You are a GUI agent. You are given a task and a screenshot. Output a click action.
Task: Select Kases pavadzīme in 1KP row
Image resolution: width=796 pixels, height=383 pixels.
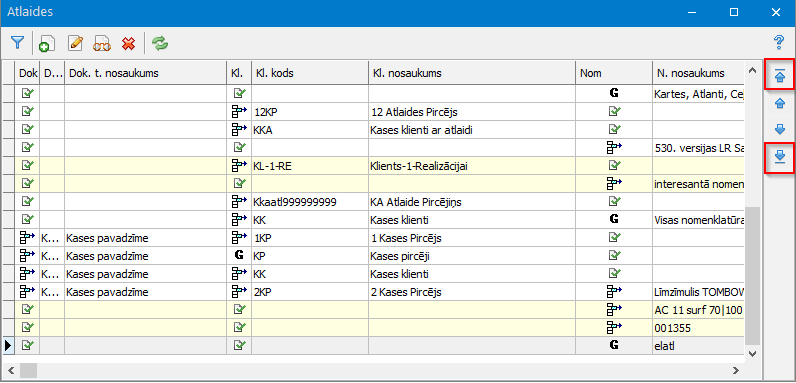click(x=145, y=238)
